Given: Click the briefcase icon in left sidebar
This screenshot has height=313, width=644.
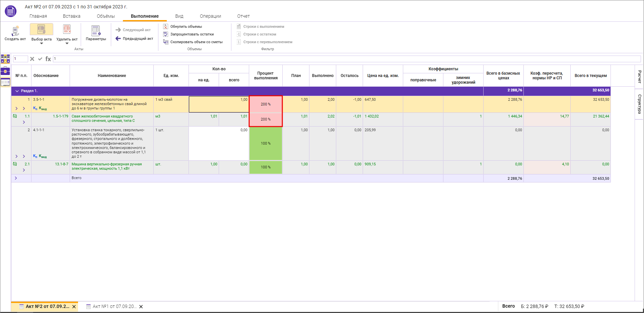Looking at the screenshot, I should (5, 71).
